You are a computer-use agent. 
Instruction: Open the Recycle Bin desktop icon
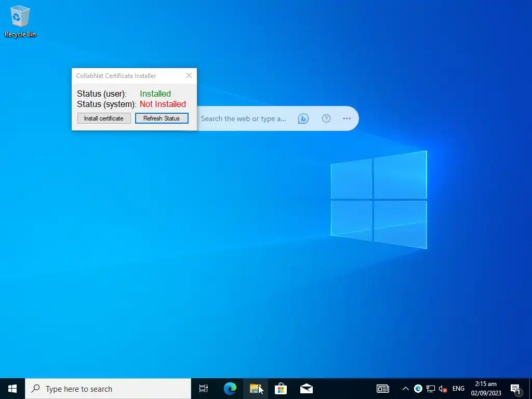point(20,21)
